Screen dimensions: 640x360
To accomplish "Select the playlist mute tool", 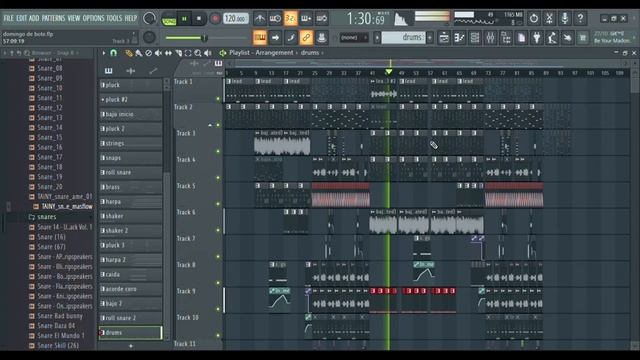I will coord(158,53).
